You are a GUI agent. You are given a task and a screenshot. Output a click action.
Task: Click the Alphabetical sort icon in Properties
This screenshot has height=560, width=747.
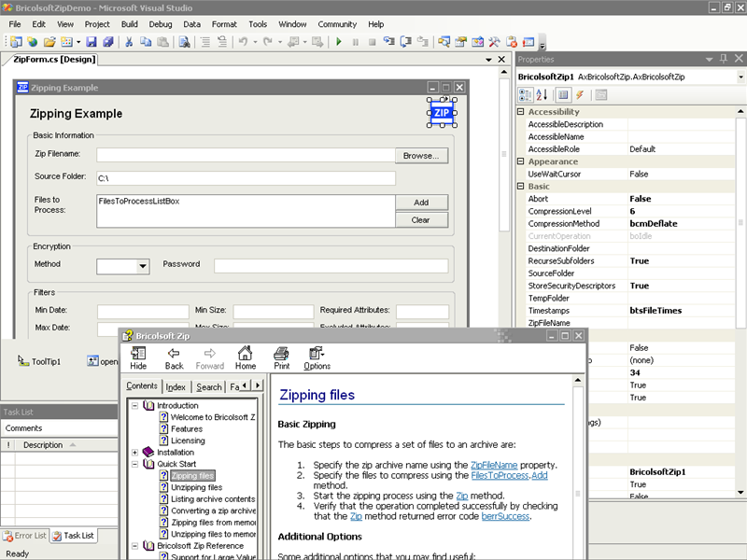pyautogui.click(x=542, y=95)
